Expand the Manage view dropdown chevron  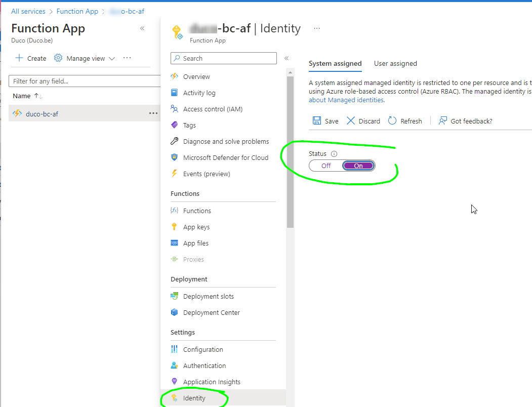112,58
